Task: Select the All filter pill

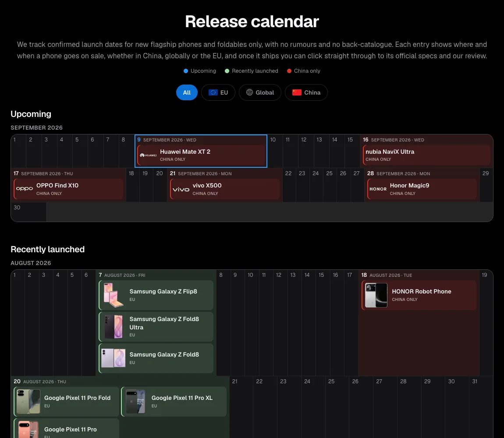Action: [x=187, y=92]
